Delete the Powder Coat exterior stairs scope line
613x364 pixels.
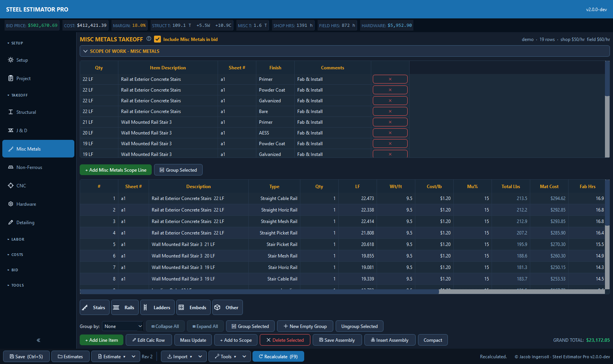click(390, 90)
